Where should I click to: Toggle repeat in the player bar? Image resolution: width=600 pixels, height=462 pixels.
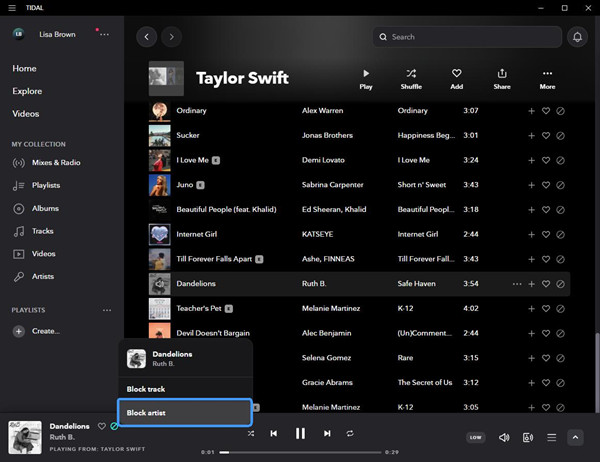tap(350, 433)
